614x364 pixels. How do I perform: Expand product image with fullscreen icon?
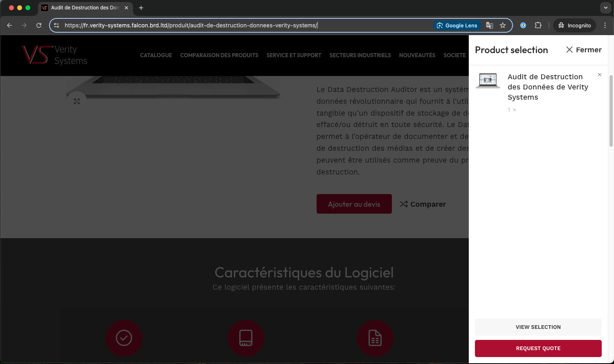(x=77, y=101)
